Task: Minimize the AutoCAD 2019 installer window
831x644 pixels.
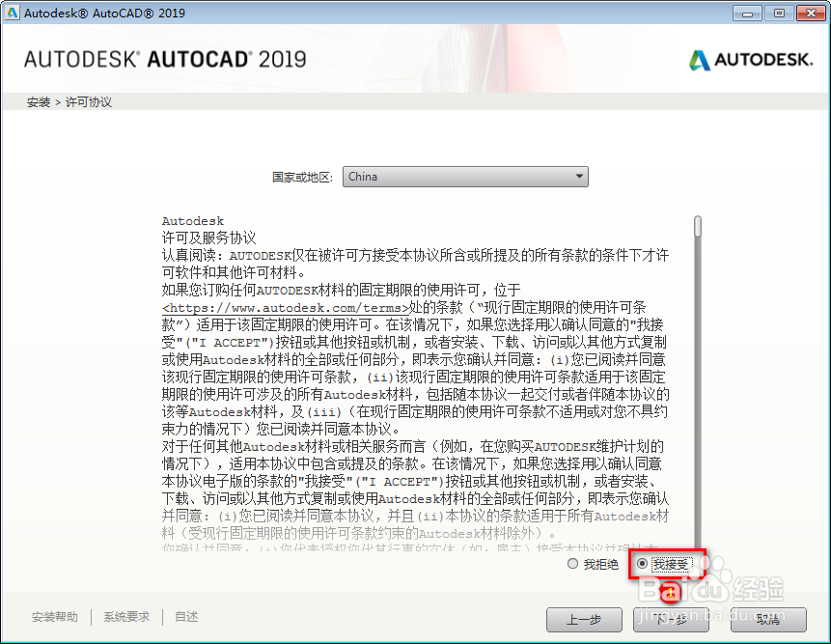Action: 747,14
